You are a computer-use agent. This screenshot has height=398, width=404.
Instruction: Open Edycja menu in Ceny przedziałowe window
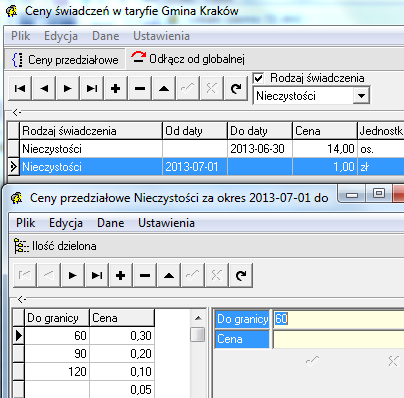[66, 223]
